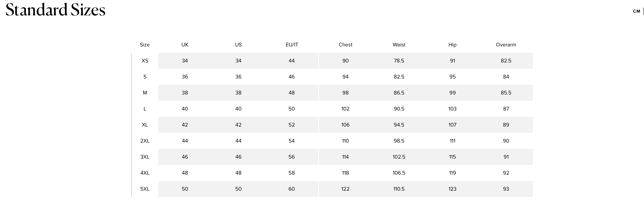Click the 2XL size row label
Image resolution: width=644 pixels, height=204 pixels.
145,141
